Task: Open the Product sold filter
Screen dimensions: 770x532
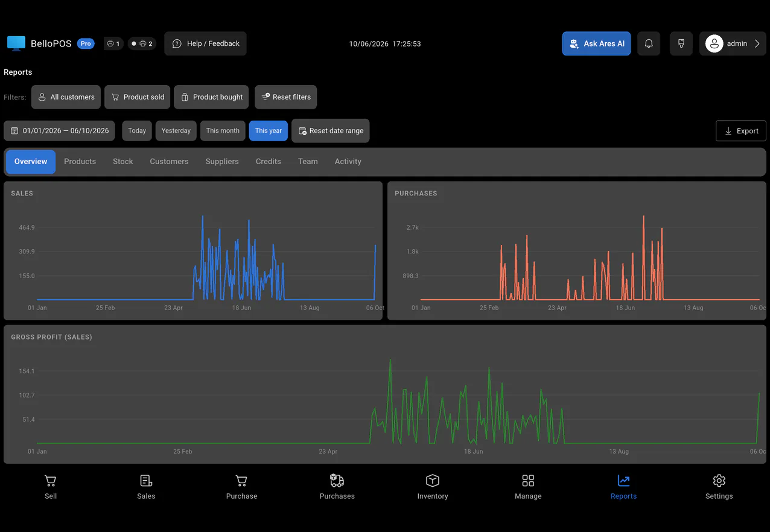Action: click(138, 97)
